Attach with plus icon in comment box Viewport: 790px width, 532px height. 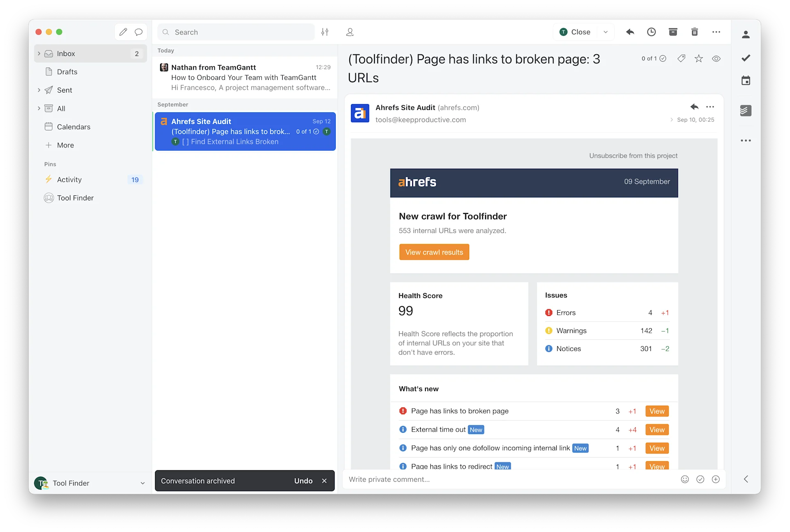point(716,479)
